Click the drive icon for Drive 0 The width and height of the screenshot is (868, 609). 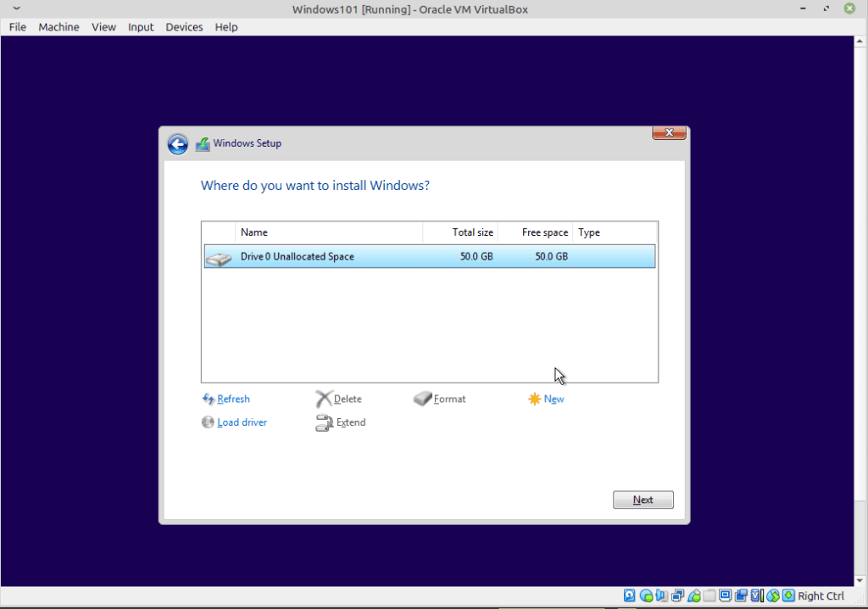point(220,258)
